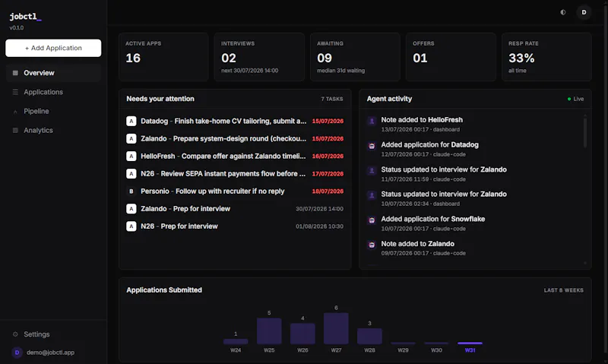This screenshot has height=364, width=608.
Task: Open the Interviews stat card
Action: click(259, 57)
